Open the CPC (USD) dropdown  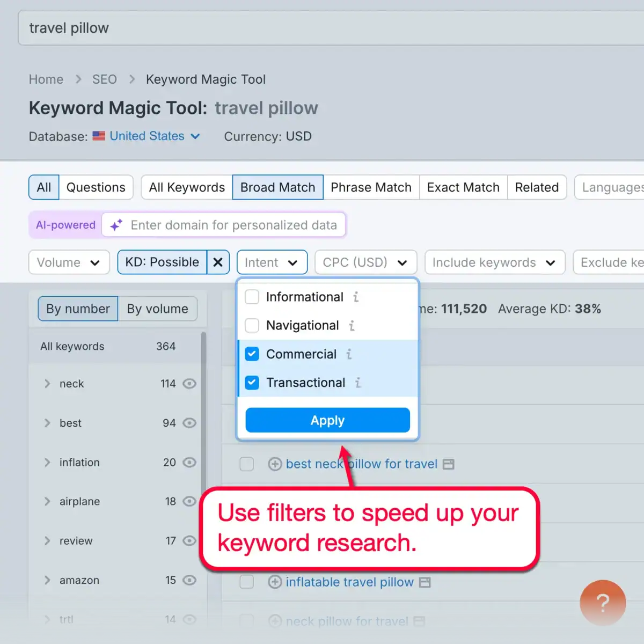[x=365, y=262]
